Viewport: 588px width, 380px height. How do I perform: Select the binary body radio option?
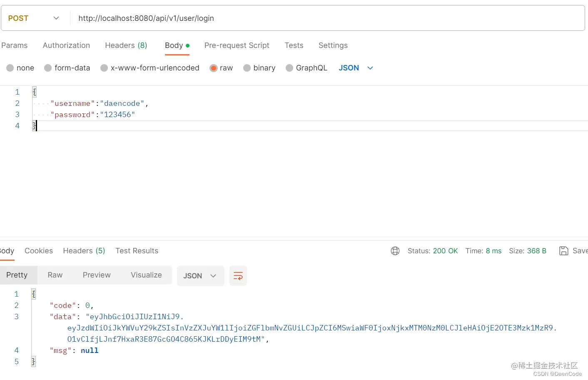pos(247,68)
